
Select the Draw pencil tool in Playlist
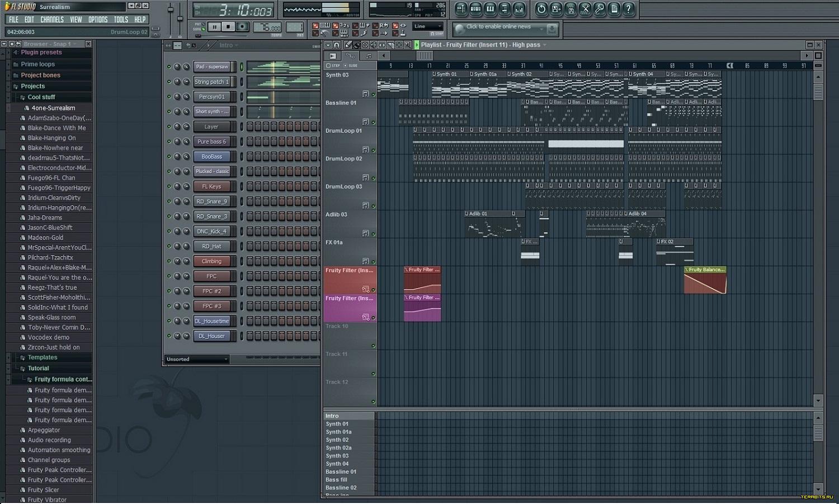coord(348,45)
